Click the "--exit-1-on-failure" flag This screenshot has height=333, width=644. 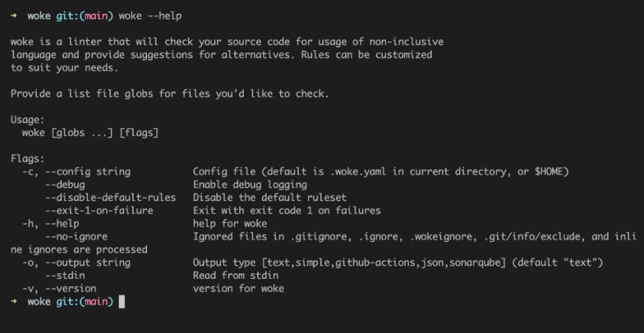click(99, 210)
